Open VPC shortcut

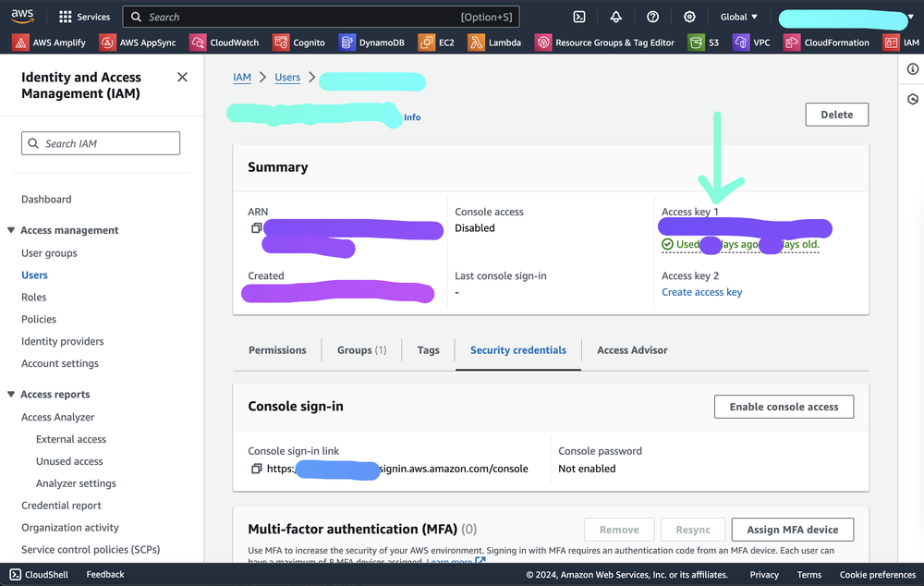tap(751, 43)
